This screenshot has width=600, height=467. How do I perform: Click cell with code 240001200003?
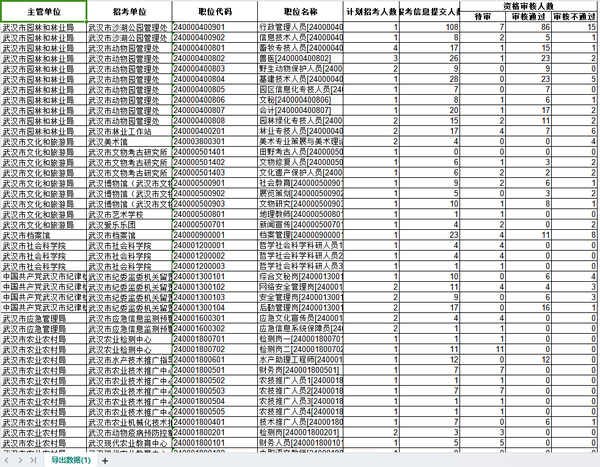(x=215, y=266)
